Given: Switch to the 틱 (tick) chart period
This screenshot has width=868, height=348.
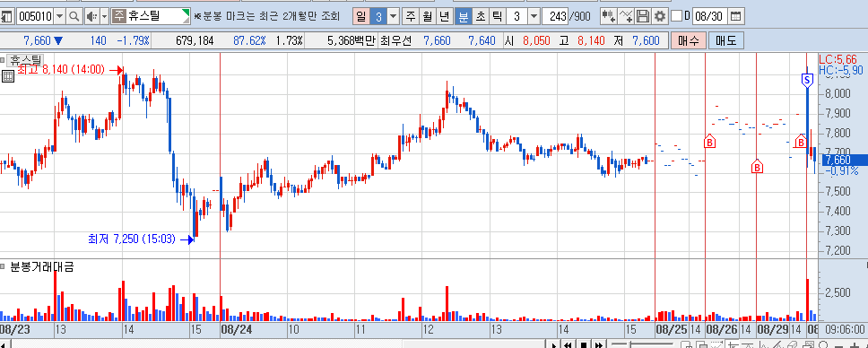Looking at the screenshot, I should pyautogui.click(x=498, y=16).
